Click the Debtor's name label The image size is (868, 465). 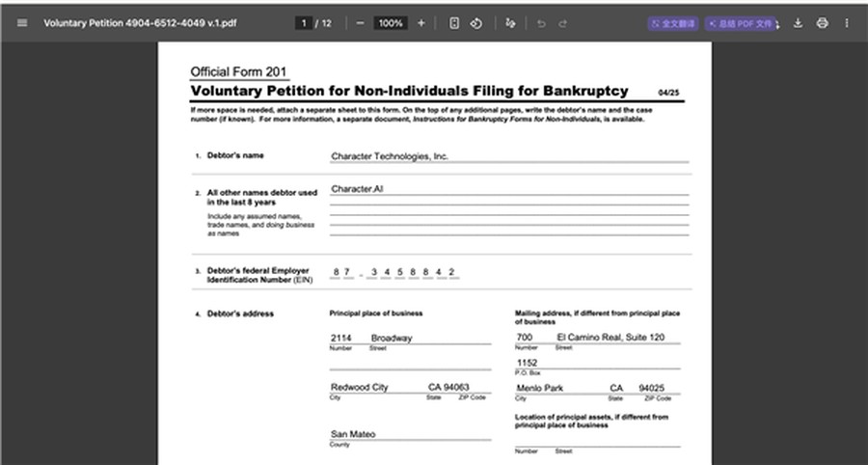pos(235,155)
